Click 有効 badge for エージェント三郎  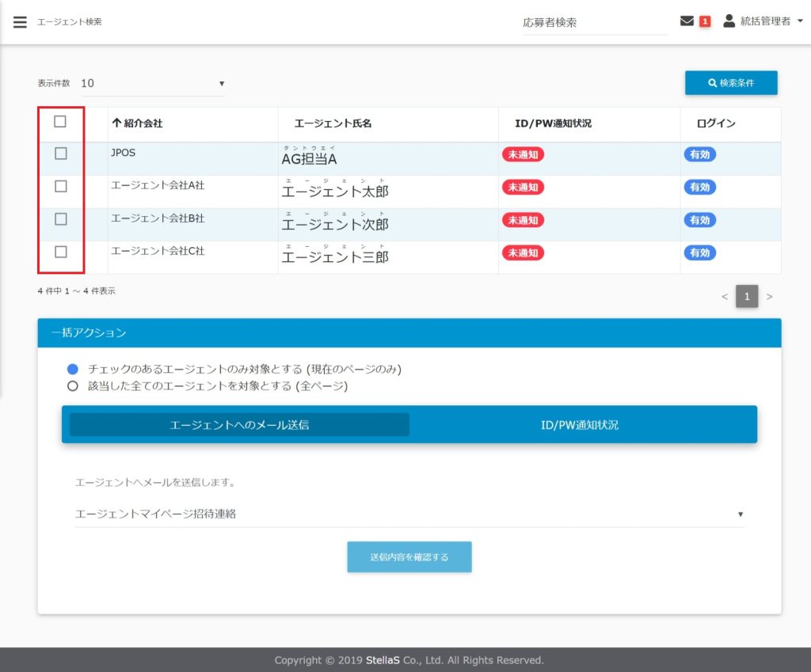click(699, 253)
